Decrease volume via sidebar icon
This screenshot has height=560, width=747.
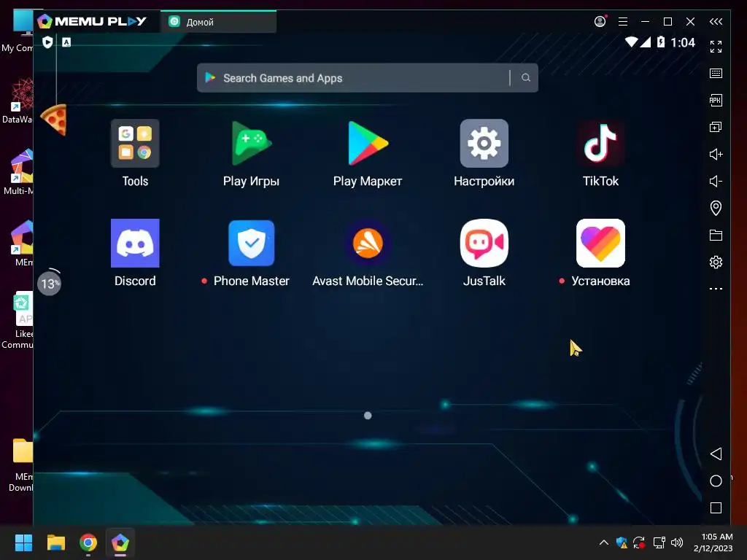pyautogui.click(x=716, y=181)
